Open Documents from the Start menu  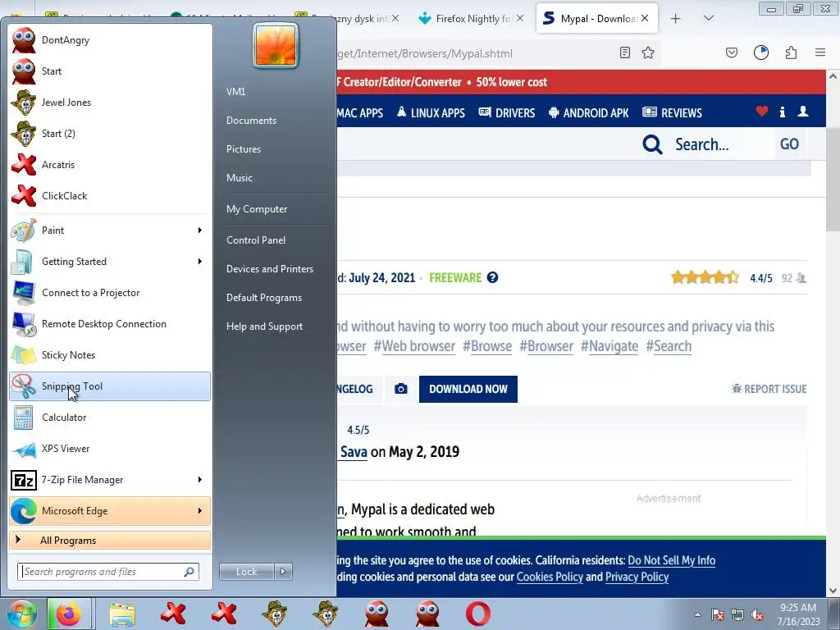[x=251, y=121]
